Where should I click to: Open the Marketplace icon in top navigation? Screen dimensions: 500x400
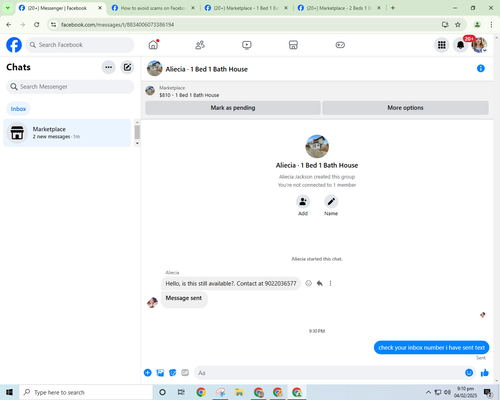click(x=293, y=45)
